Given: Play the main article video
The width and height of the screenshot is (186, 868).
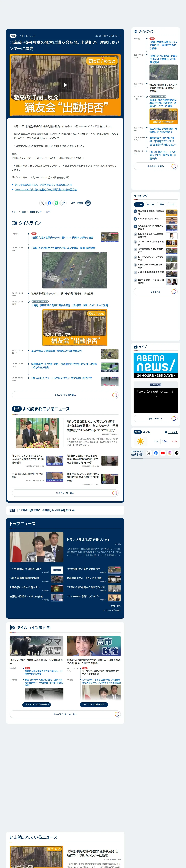Looking at the screenshot, I should 65,85.
